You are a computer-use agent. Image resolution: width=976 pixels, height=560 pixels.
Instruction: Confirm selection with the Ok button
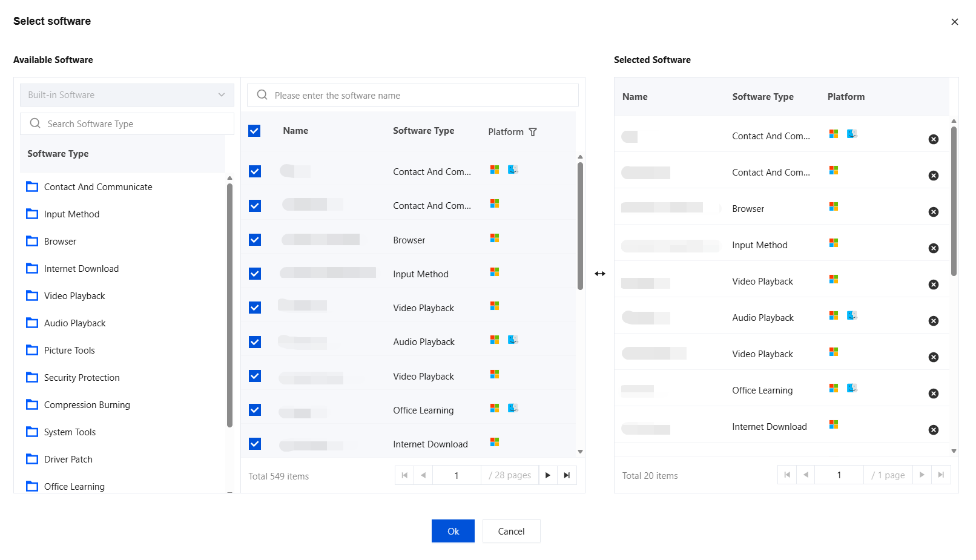coord(453,531)
